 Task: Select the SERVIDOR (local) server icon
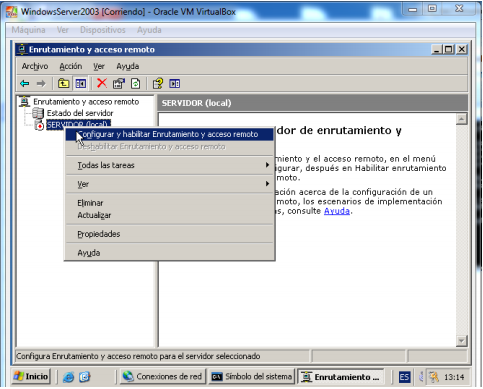pos(39,126)
